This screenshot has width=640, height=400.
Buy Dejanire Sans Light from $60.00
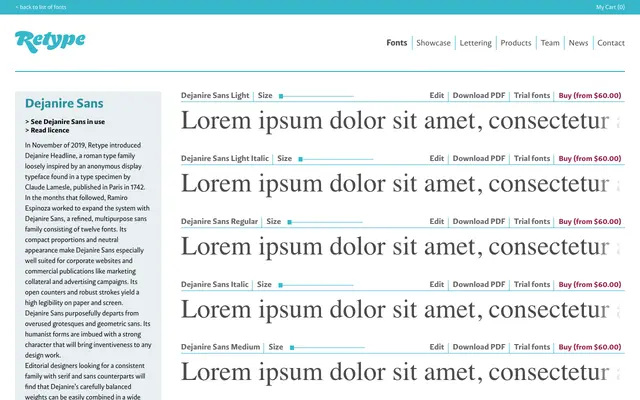pyautogui.click(x=590, y=96)
